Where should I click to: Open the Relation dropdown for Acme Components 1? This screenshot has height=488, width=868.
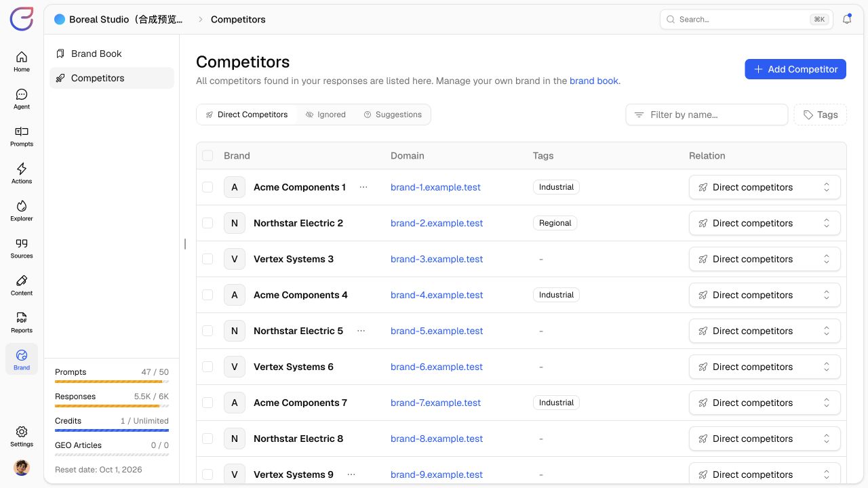click(x=765, y=187)
